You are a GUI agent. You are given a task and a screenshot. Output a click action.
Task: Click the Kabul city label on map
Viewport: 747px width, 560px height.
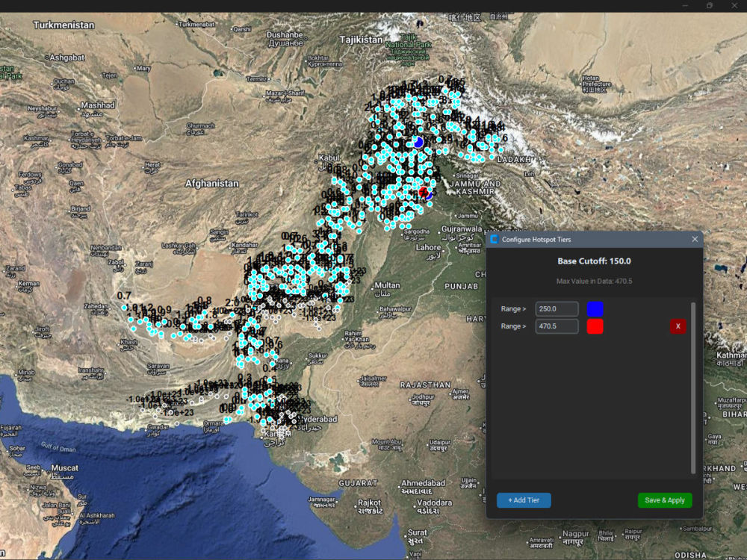[329, 158]
